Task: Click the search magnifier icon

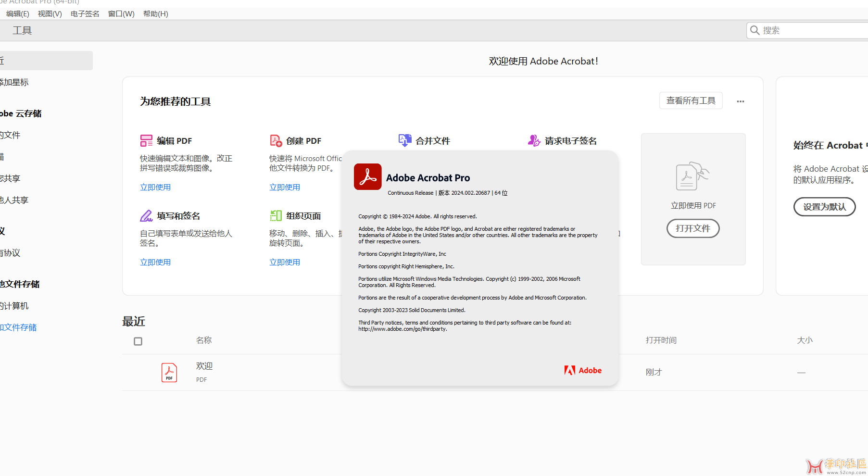Action: [x=755, y=30]
